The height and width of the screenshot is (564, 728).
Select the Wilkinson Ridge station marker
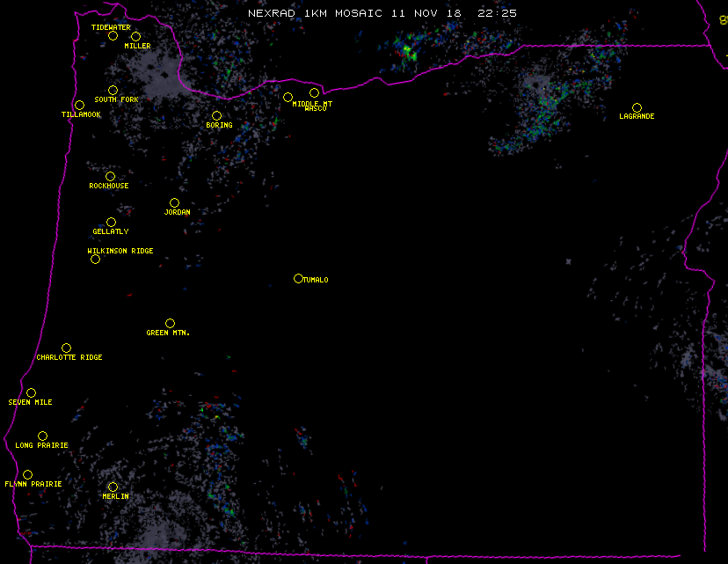point(95,259)
